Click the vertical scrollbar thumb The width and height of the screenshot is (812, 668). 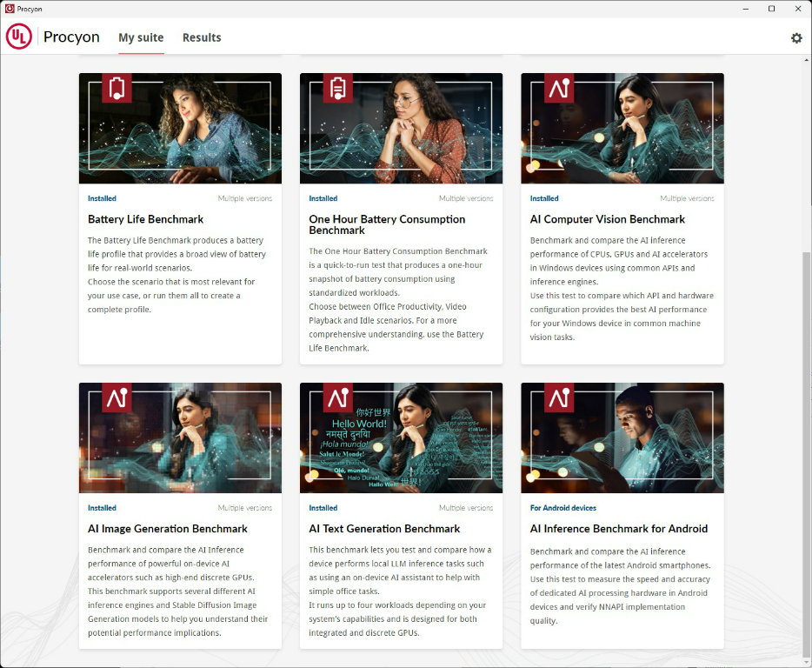(x=807, y=453)
